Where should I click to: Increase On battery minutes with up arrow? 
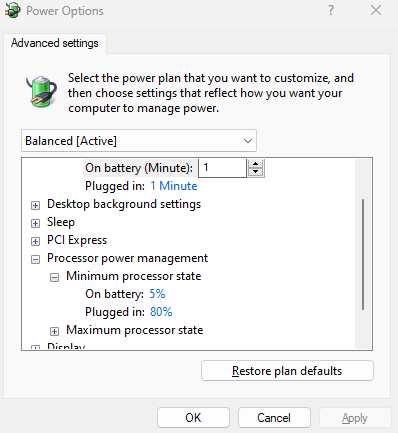256,164
